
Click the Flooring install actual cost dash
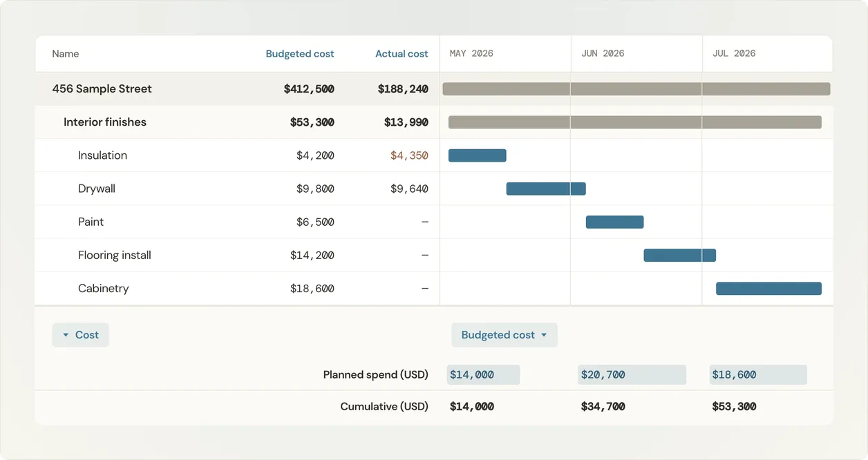(424, 255)
